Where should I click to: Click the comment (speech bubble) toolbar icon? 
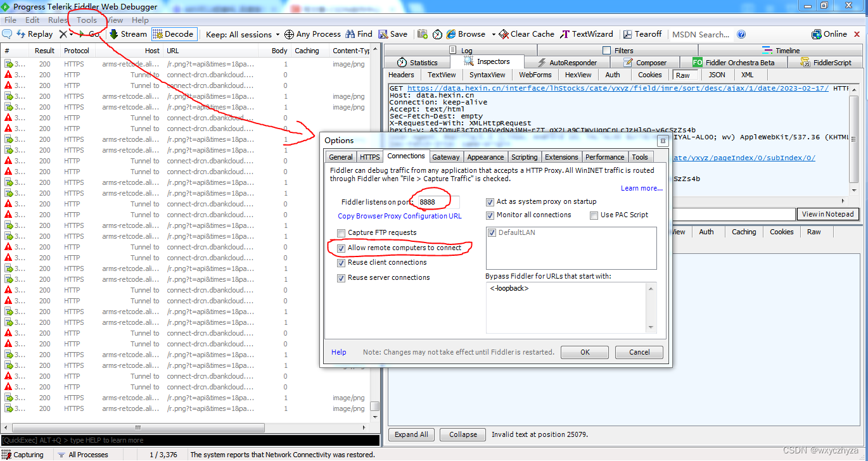[x=8, y=34]
